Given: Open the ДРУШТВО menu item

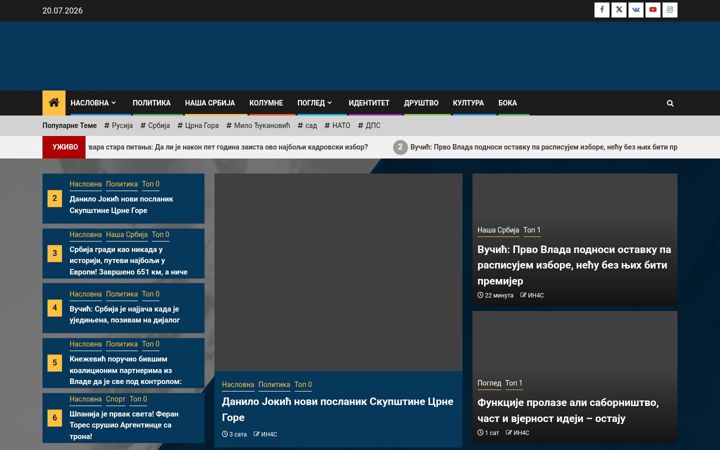Looking at the screenshot, I should [421, 103].
